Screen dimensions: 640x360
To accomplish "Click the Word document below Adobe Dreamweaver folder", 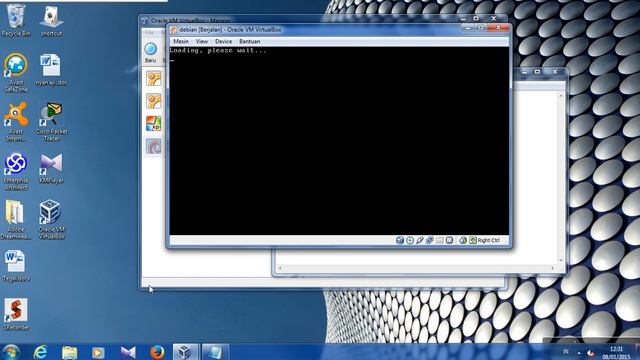I will 16,266.
